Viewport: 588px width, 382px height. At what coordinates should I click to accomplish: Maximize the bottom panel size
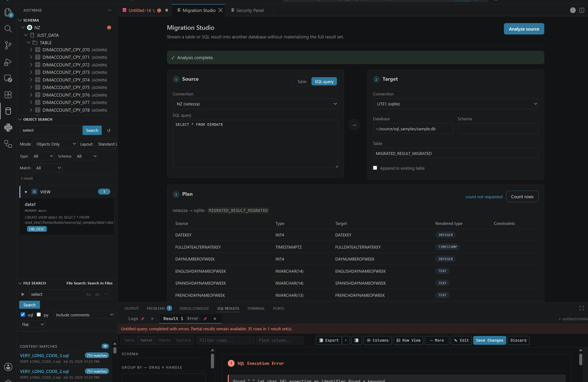pos(582,308)
